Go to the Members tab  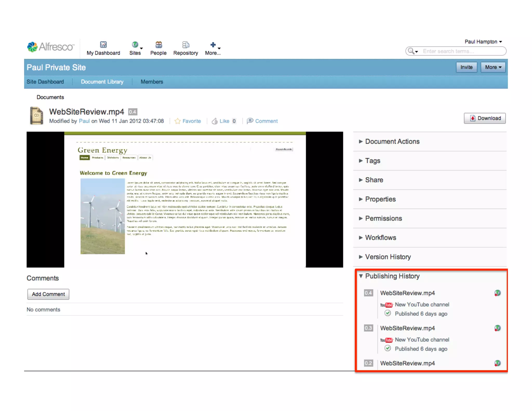click(x=152, y=82)
